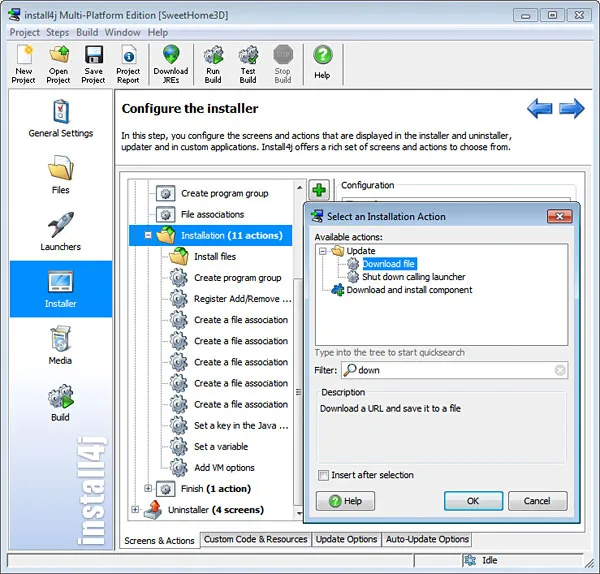Open the Steps menu
The image size is (600, 574).
pyautogui.click(x=57, y=33)
